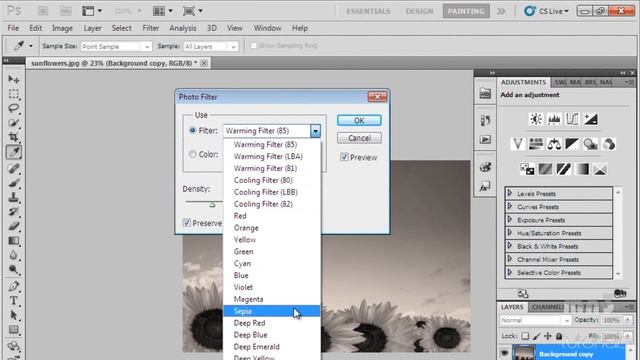Select the Color radio button
This screenshot has width=640, height=360.
193,154
